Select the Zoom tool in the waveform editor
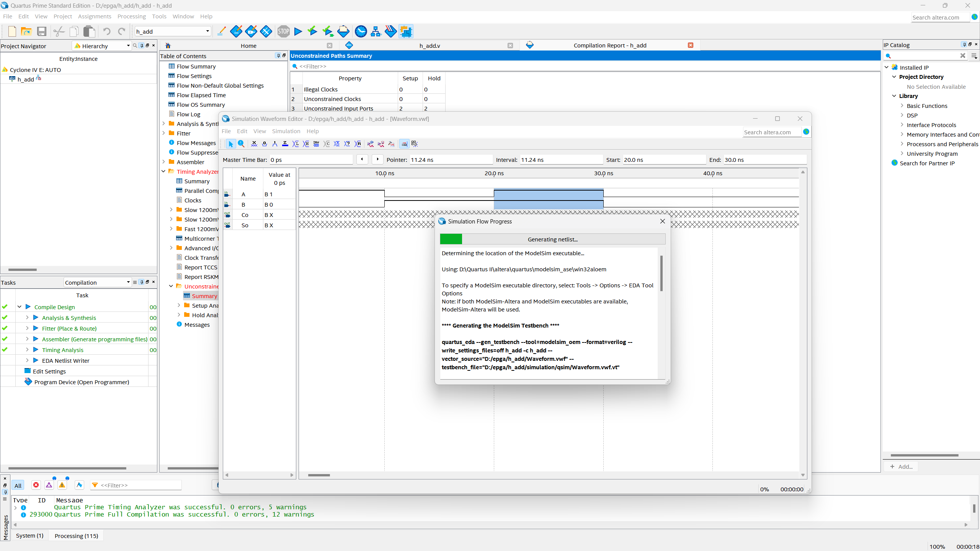This screenshot has height=551, width=980. click(x=241, y=144)
